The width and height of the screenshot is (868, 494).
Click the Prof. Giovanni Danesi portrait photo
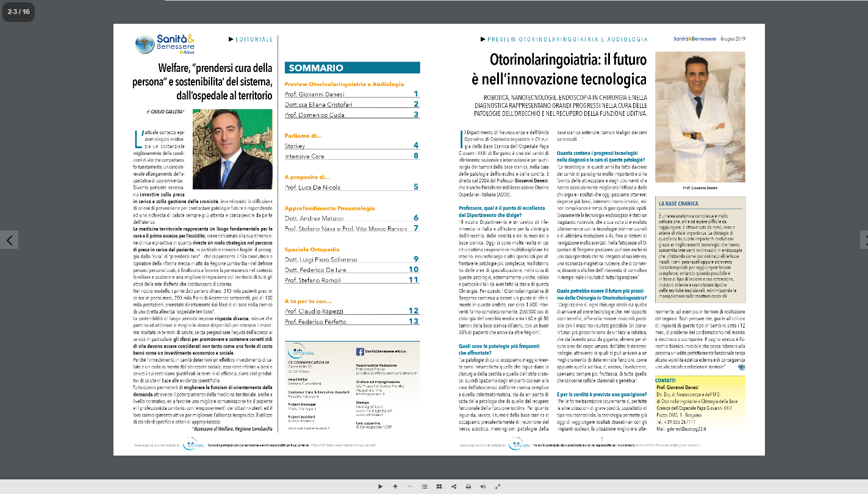(700, 116)
